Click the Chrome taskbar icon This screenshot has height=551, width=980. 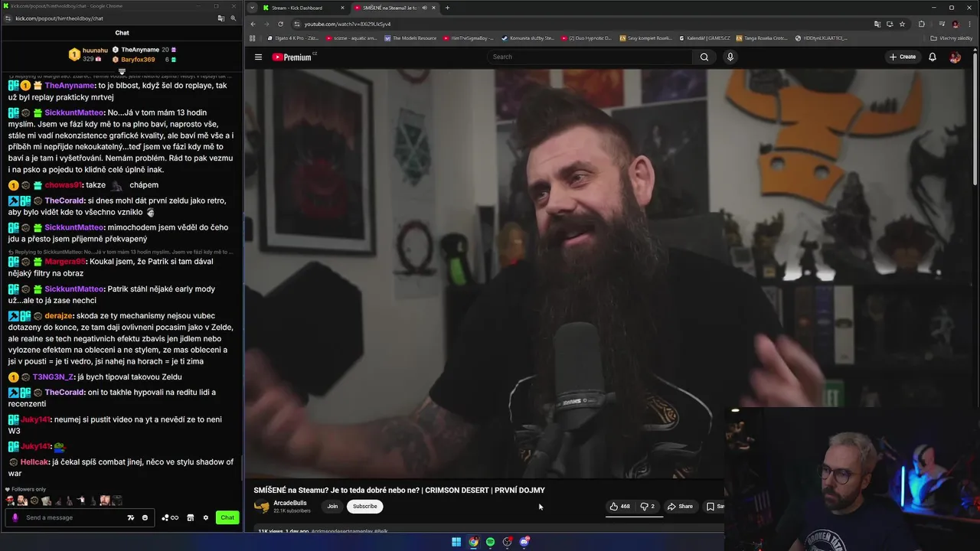click(473, 542)
